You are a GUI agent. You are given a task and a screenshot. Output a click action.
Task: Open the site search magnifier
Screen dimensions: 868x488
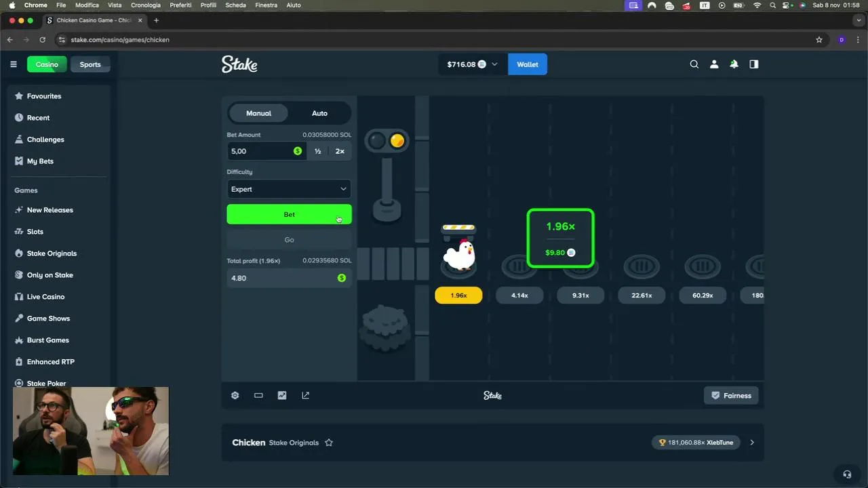click(x=694, y=64)
